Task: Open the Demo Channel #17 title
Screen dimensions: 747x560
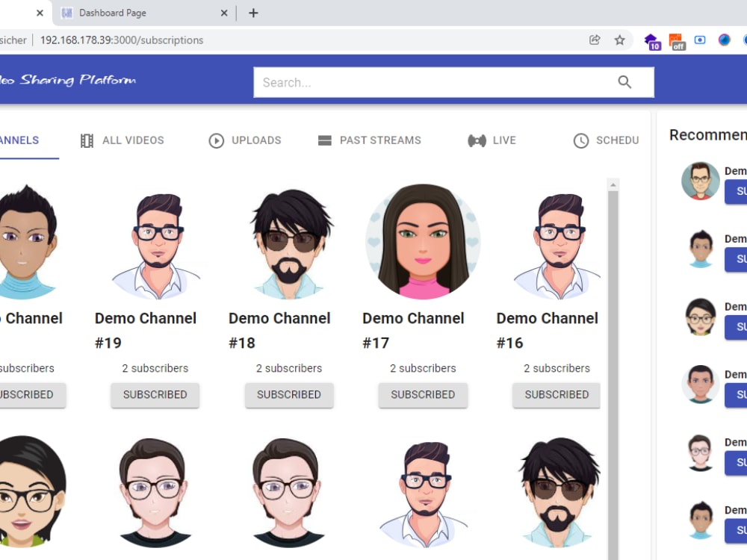Action: 413,331
